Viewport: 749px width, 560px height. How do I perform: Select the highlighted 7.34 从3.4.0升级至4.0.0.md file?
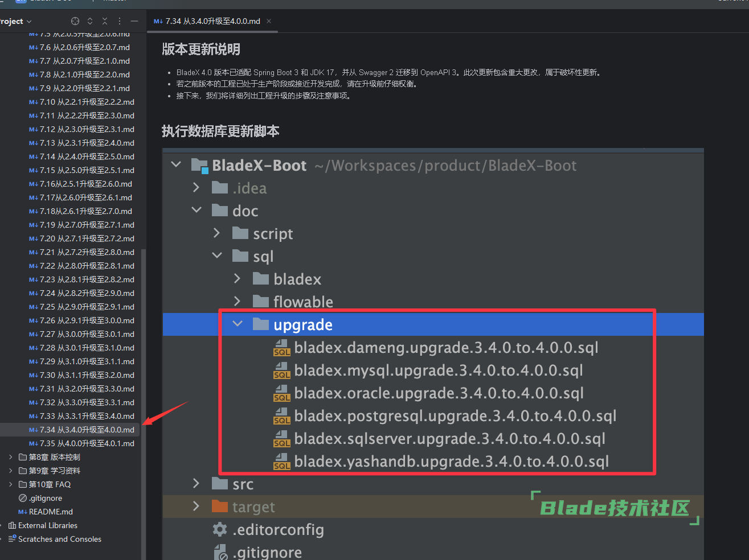coord(87,430)
